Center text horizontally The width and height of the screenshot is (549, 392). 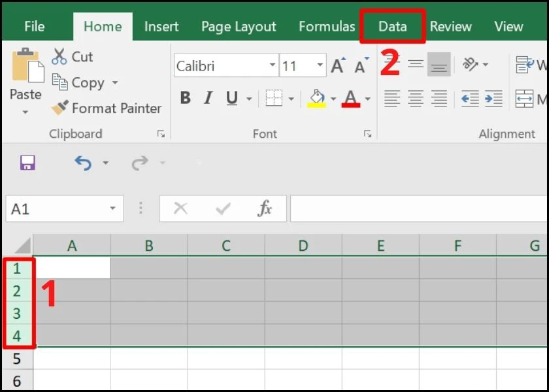click(416, 99)
